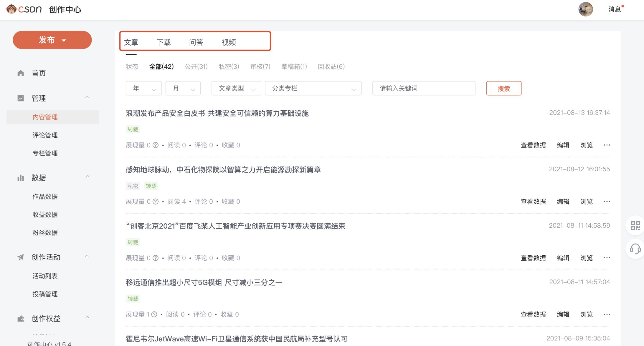
Task: Open the 分类专栏 column dropdown
Action: tap(313, 88)
